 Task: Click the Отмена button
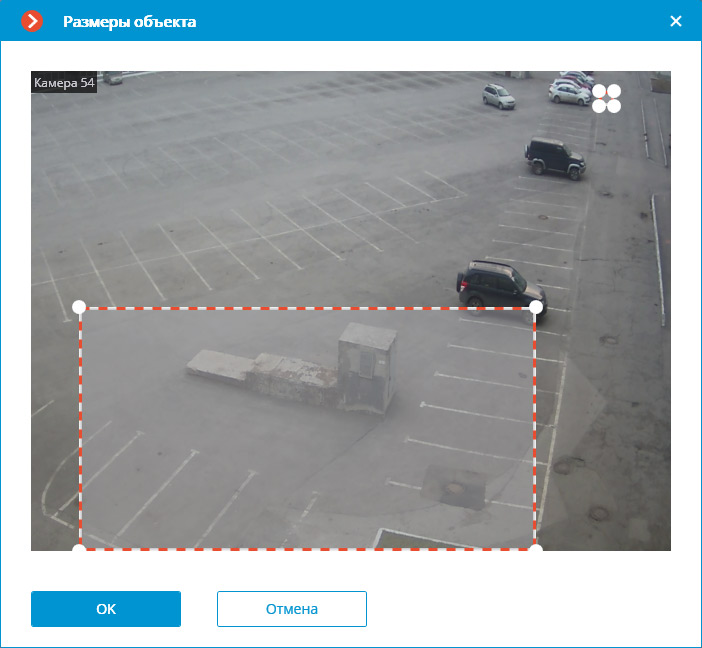(x=291, y=608)
